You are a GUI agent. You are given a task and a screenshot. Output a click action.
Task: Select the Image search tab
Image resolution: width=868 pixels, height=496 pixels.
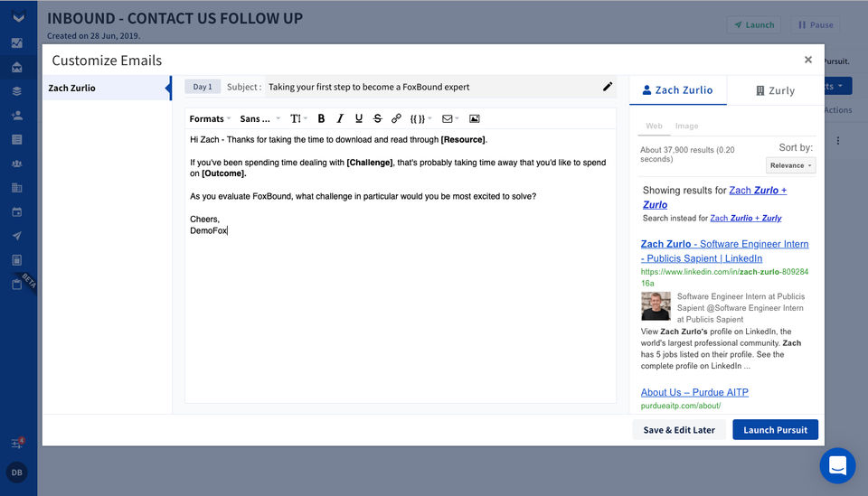pos(686,126)
